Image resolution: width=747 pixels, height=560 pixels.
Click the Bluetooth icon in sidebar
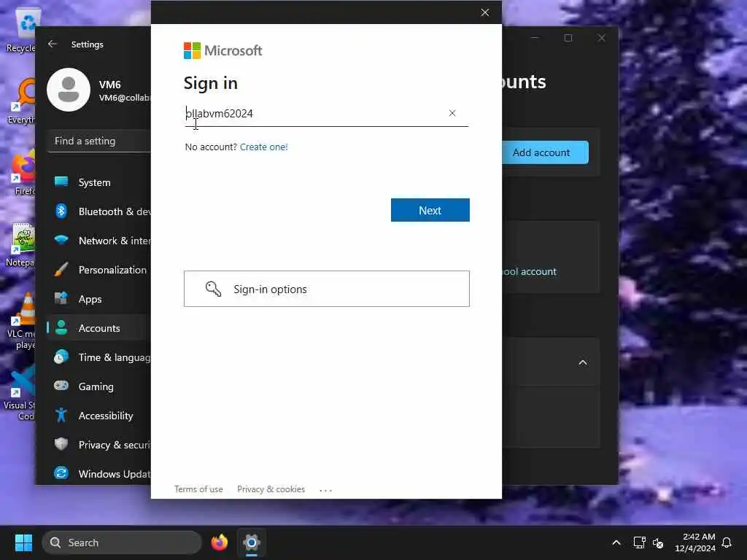click(x=61, y=211)
